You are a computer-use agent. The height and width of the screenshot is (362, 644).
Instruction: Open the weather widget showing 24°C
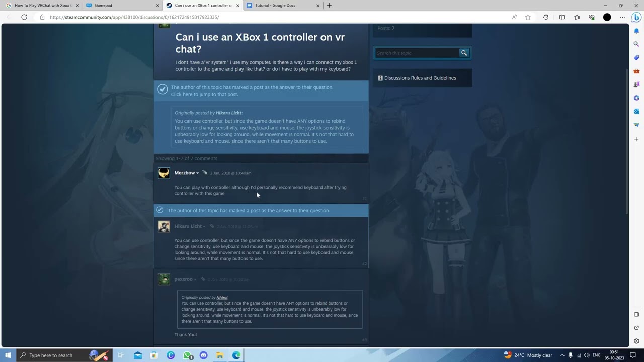point(528,355)
